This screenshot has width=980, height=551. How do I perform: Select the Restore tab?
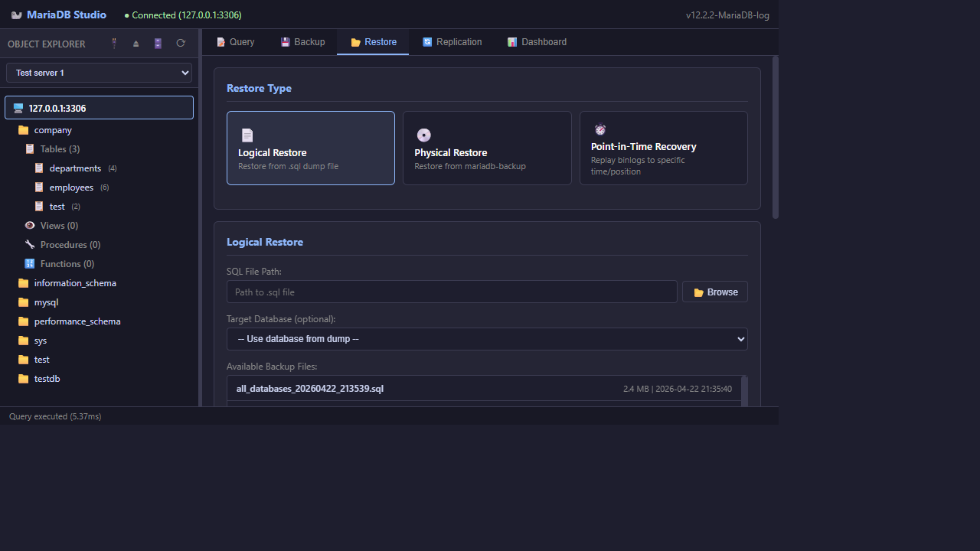[x=373, y=42]
